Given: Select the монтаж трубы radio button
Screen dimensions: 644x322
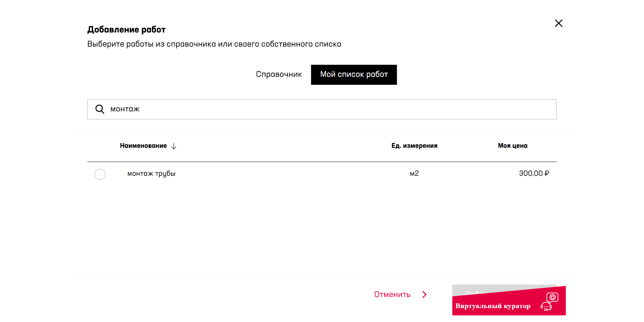Looking at the screenshot, I should pos(100,174).
